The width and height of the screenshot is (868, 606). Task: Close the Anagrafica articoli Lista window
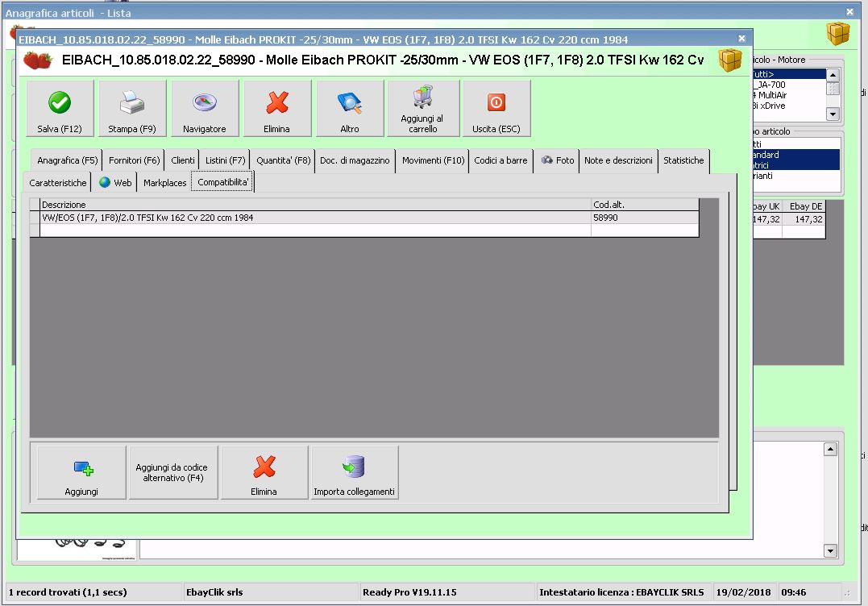[x=849, y=11]
